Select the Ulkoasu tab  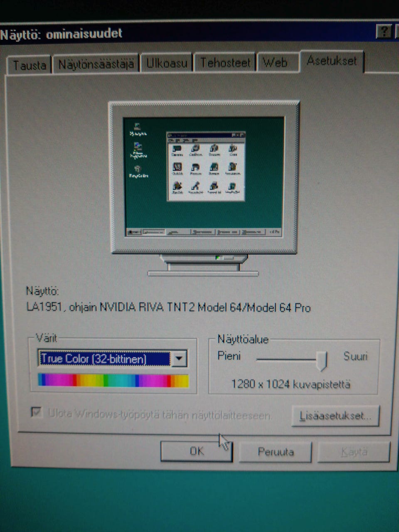(167, 63)
